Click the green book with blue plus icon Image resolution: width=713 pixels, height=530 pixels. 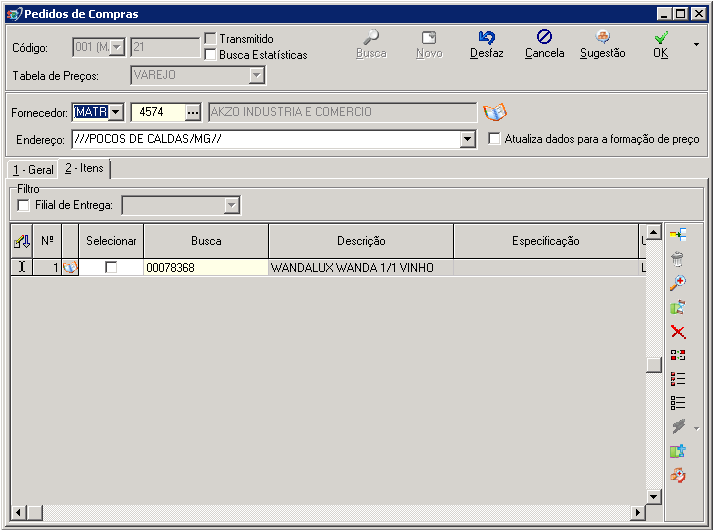pos(678,451)
